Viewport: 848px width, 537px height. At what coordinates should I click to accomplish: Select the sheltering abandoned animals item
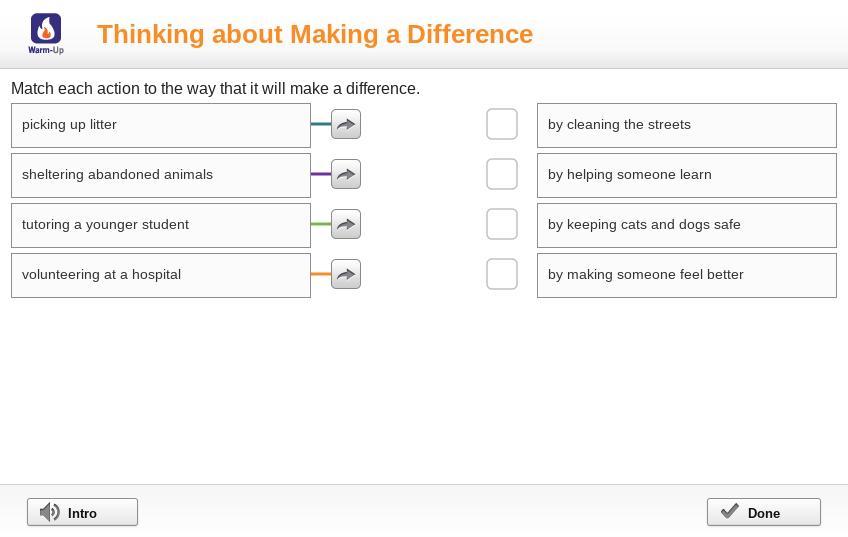[x=161, y=176]
